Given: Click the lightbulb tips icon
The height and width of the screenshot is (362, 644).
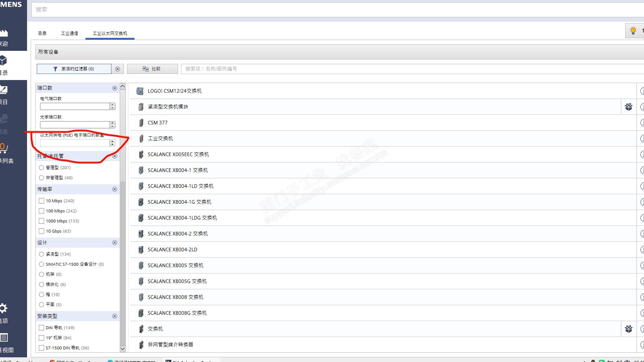Looking at the screenshot, I should pos(633,31).
